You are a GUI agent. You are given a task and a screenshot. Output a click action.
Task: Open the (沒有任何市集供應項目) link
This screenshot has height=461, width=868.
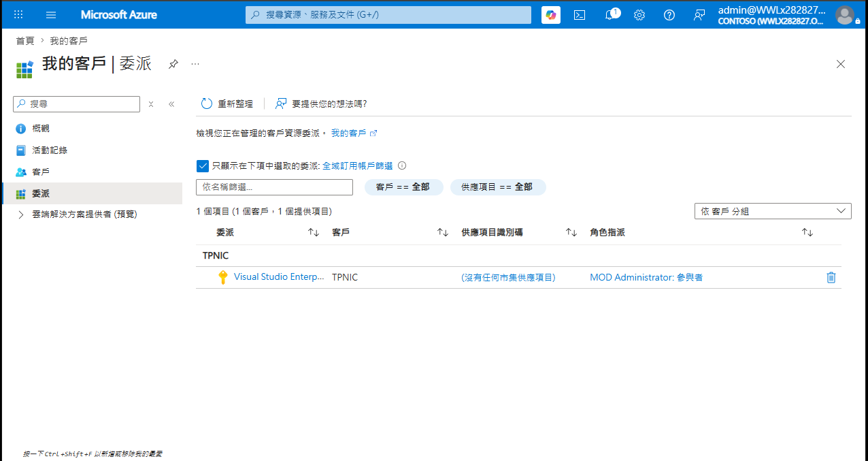508,277
